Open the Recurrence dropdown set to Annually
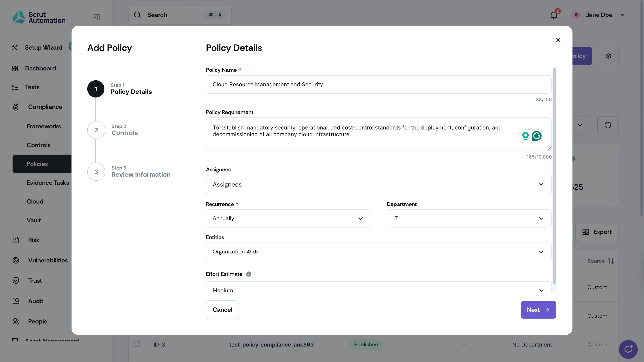 [x=288, y=218]
